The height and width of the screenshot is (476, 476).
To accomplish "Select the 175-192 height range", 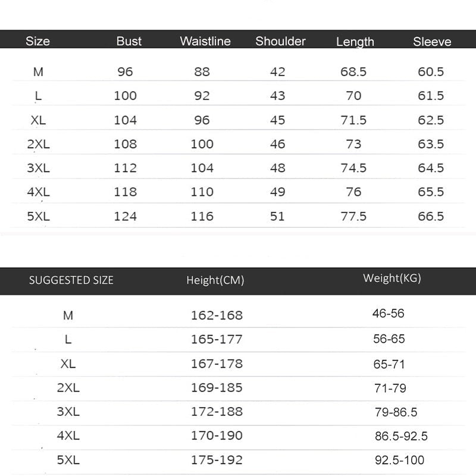I will (x=217, y=460).
